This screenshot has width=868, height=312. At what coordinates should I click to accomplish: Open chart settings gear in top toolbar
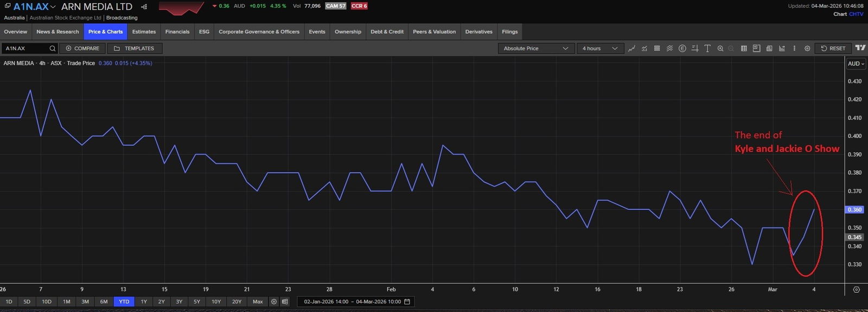coord(807,48)
